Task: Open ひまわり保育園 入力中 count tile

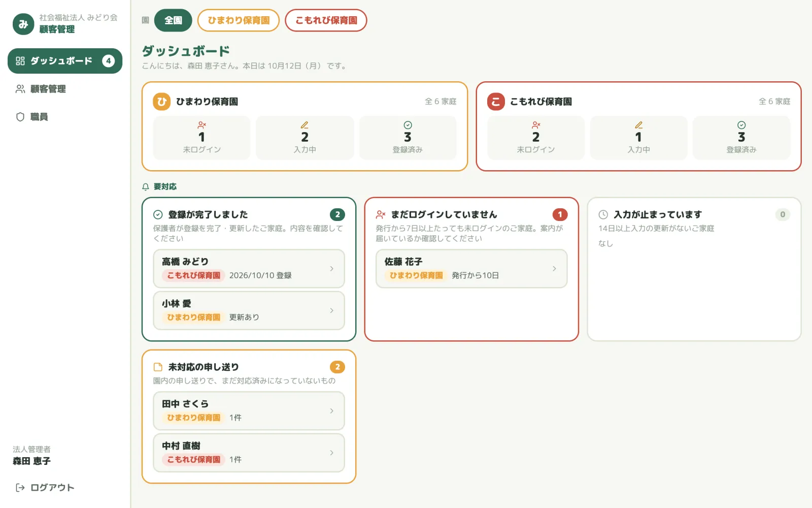Action: point(305,138)
